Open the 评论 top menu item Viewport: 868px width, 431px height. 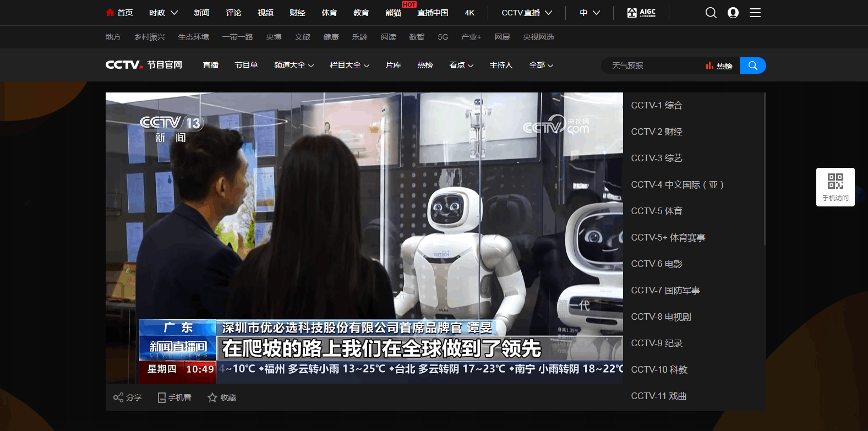(233, 13)
